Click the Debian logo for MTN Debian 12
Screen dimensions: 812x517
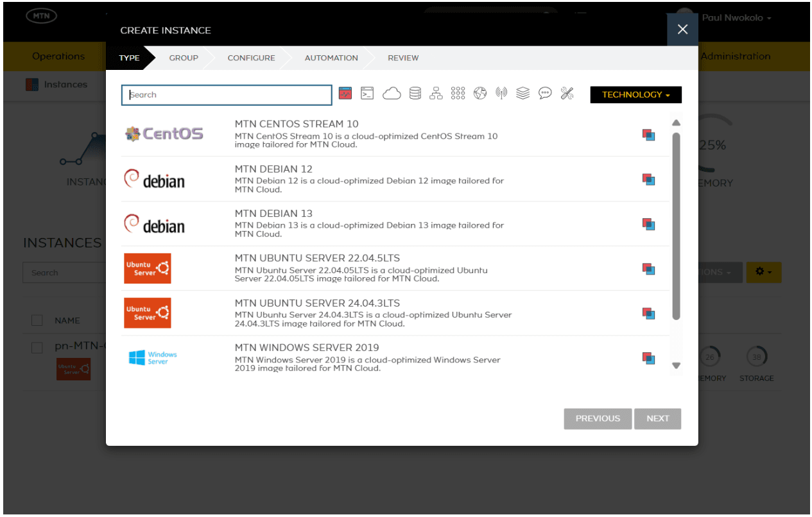click(x=154, y=179)
